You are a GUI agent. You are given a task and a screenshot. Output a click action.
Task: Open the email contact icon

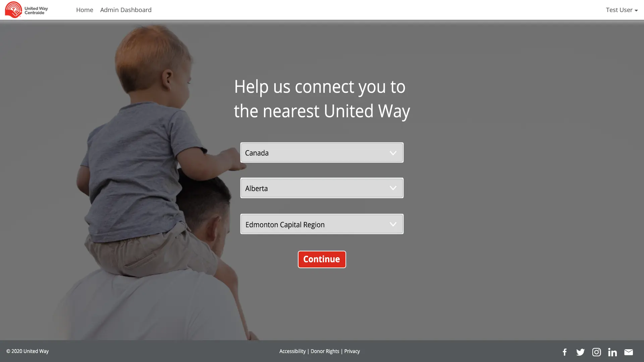(629, 351)
